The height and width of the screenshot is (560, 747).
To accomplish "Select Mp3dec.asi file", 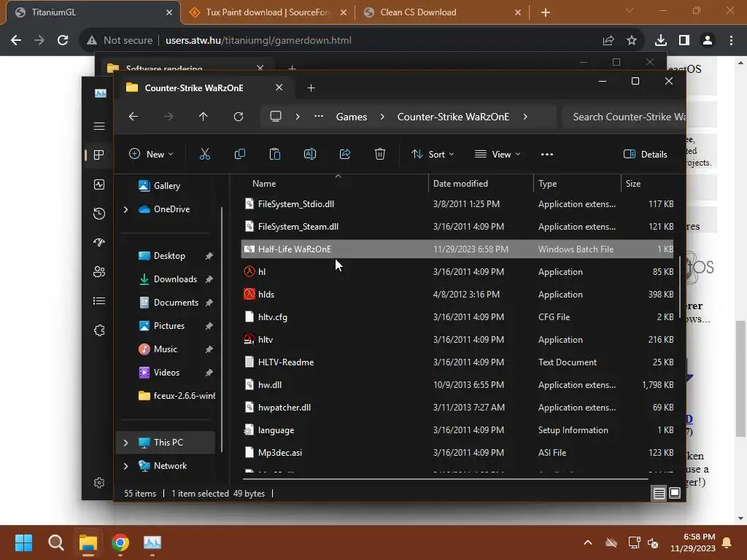I will coord(457,453).
